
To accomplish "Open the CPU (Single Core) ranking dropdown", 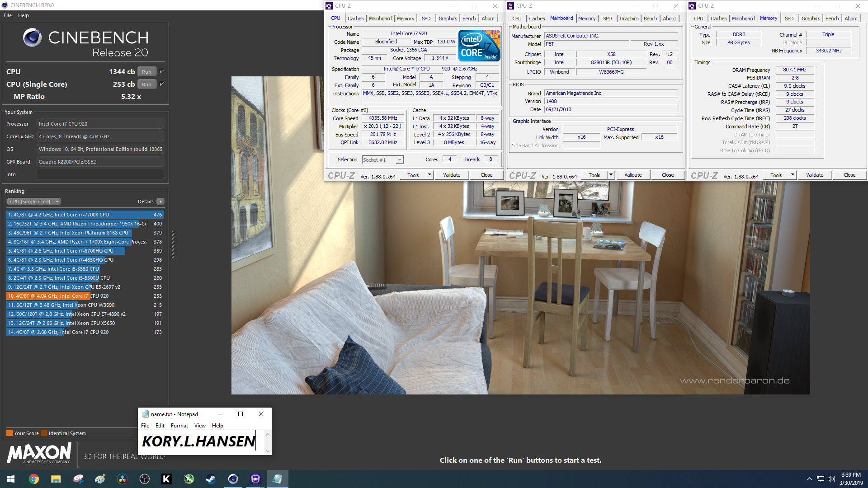I will [34, 202].
